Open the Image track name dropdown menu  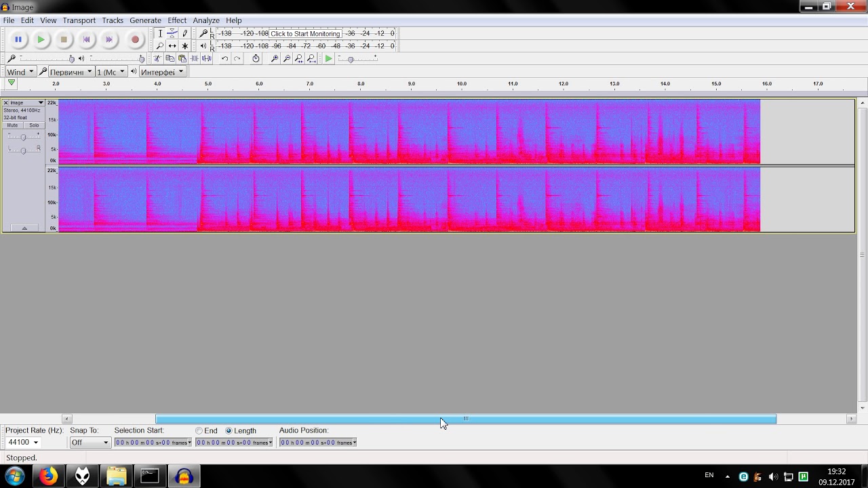pos(26,103)
